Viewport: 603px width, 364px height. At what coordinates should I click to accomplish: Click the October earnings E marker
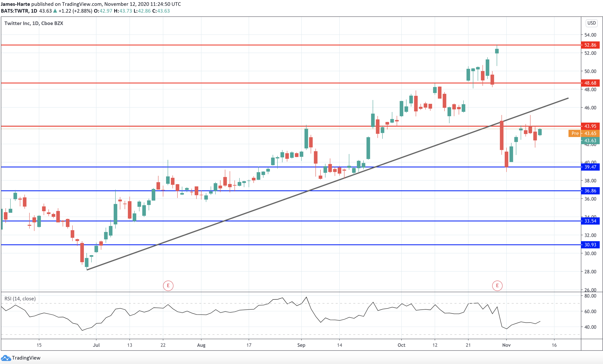tap(497, 286)
